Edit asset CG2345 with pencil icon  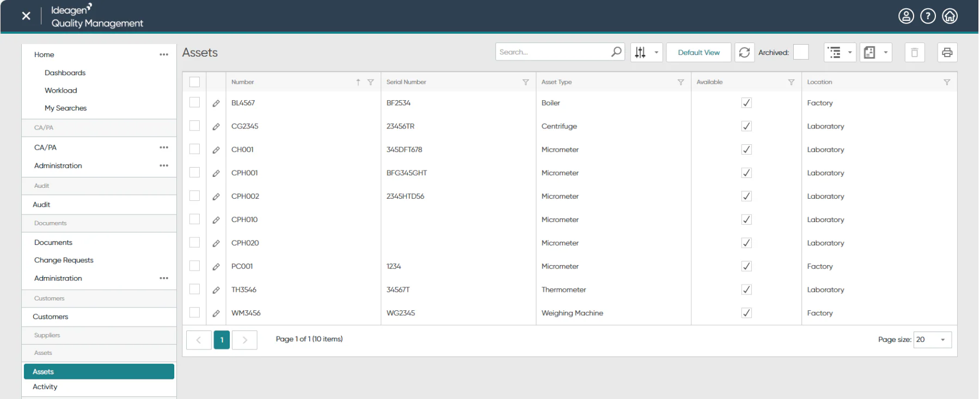[216, 126]
